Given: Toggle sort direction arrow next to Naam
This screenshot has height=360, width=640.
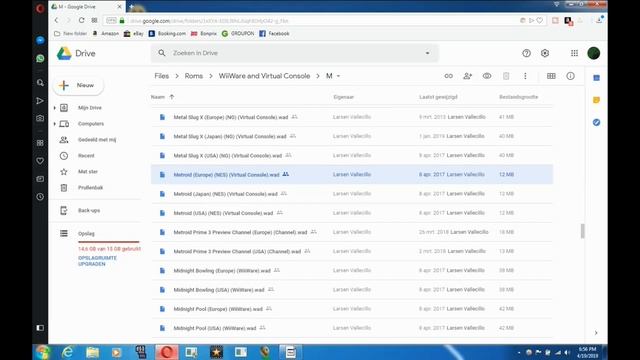Looking at the screenshot, I should tap(171, 97).
